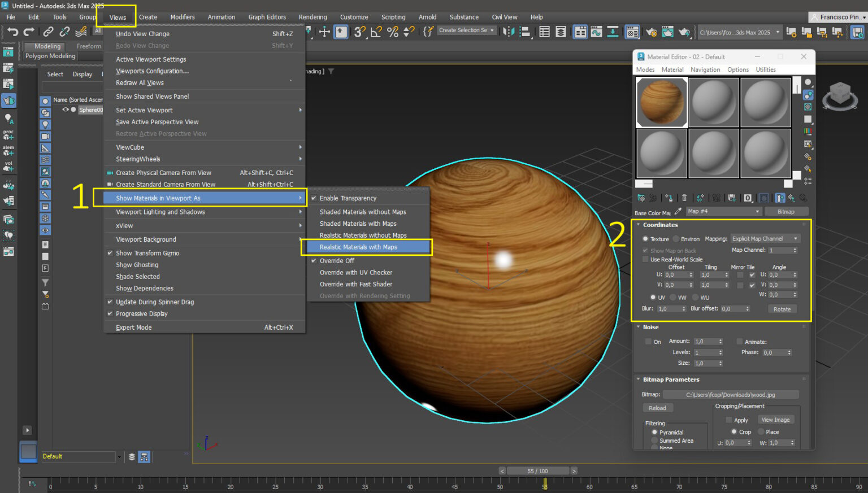Click the eyedropper next to Base Color Map
868x493 pixels.
[x=678, y=212]
